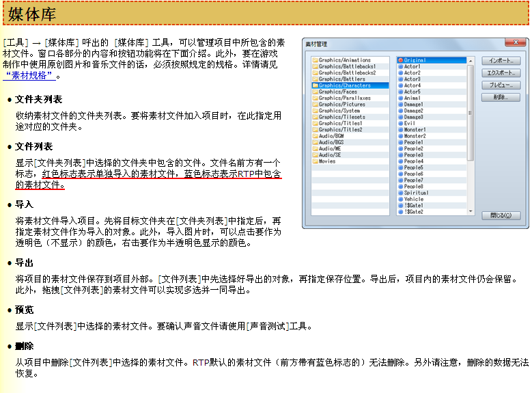The width and height of the screenshot is (532, 393).
Task: Select the Audio/SE folder icon
Action: [x=315, y=155]
